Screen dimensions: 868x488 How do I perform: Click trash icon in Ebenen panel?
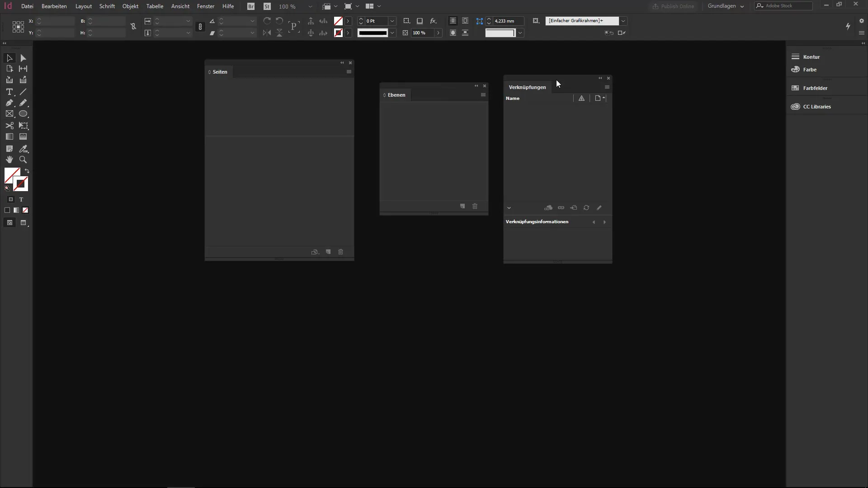click(x=475, y=206)
